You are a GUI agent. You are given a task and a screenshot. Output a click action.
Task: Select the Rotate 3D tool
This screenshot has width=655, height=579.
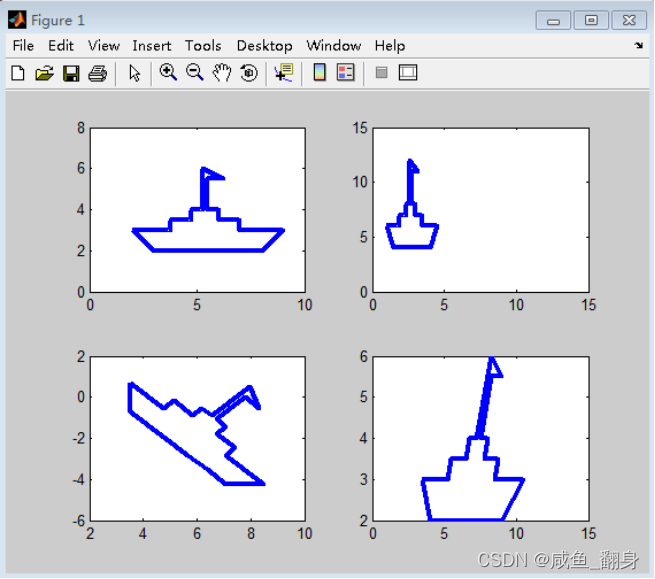tap(249, 73)
